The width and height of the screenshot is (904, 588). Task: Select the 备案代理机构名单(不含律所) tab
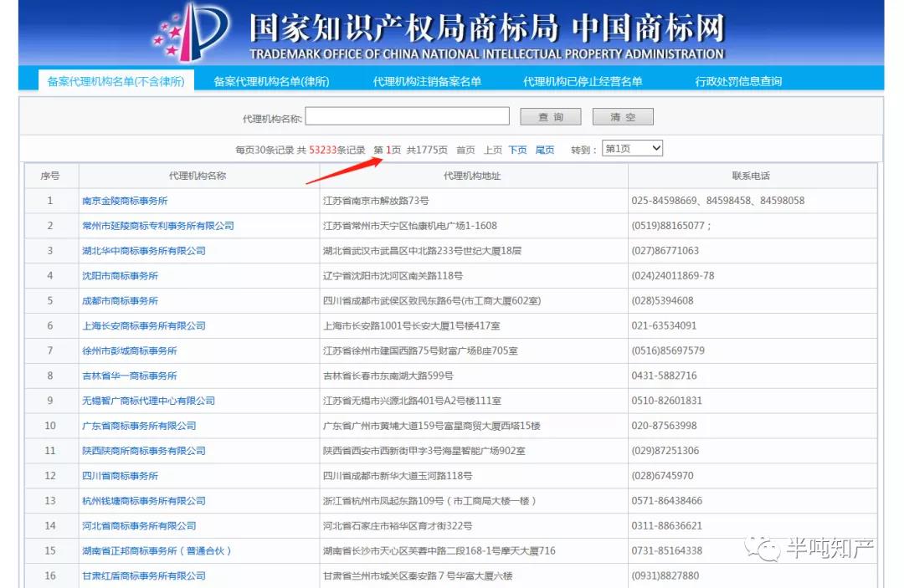[116, 81]
